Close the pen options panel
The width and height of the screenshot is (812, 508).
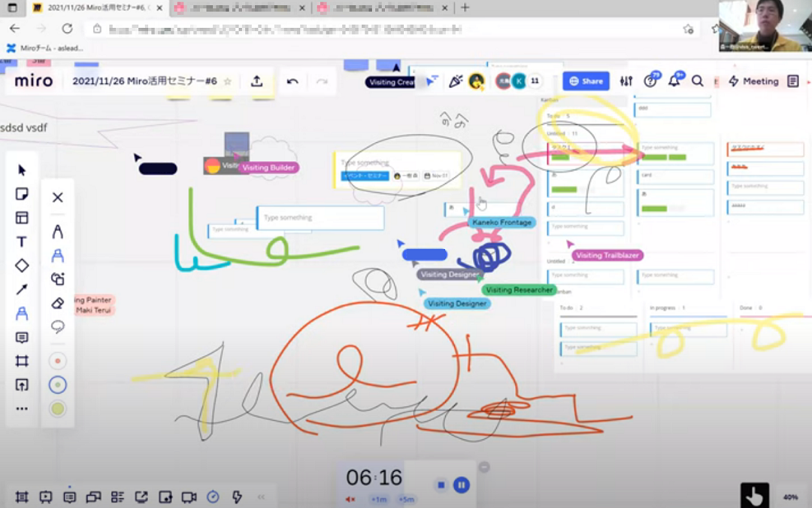pyautogui.click(x=57, y=197)
